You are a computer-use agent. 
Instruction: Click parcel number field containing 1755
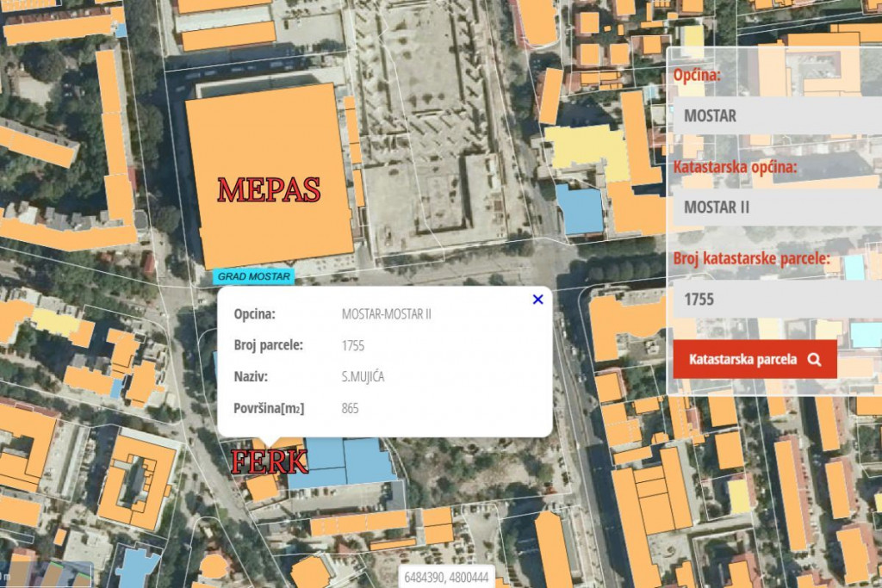(775, 300)
